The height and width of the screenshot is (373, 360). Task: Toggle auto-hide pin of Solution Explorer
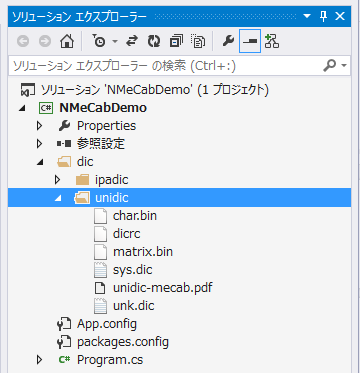(323, 16)
